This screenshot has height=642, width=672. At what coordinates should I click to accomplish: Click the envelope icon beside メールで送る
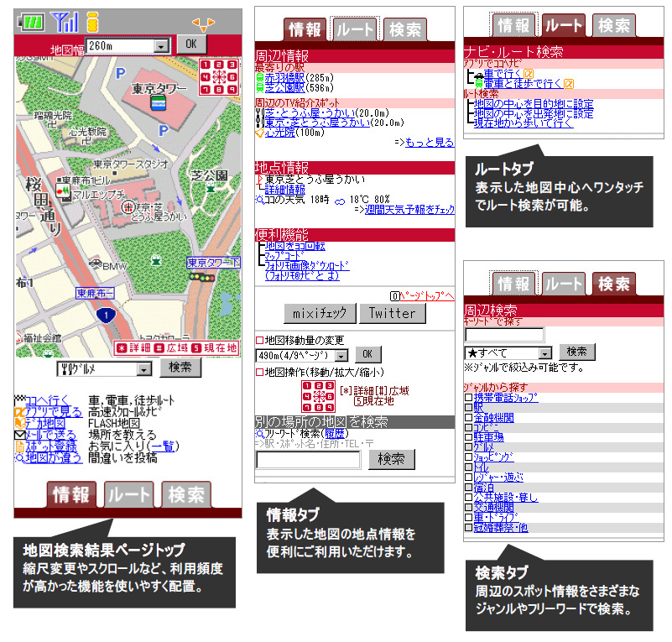(19, 435)
